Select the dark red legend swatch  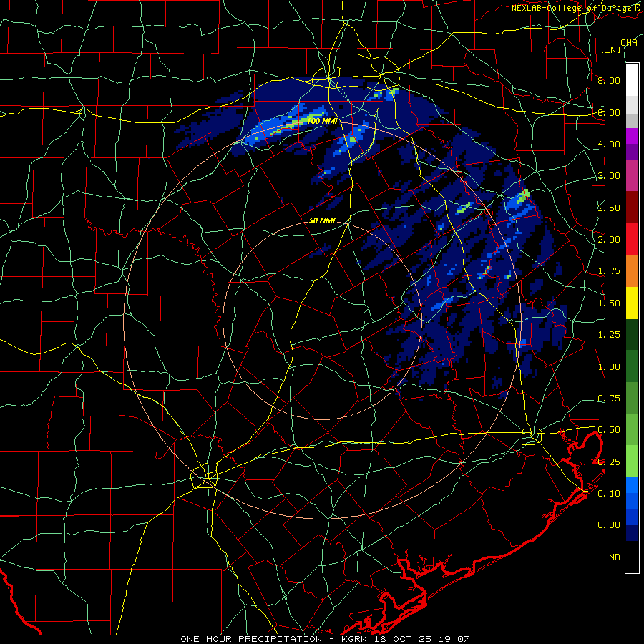coord(632,208)
